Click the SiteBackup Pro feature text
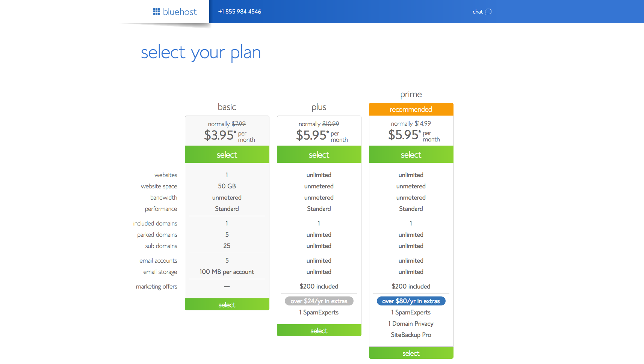The image size is (644, 364). click(x=411, y=335)
